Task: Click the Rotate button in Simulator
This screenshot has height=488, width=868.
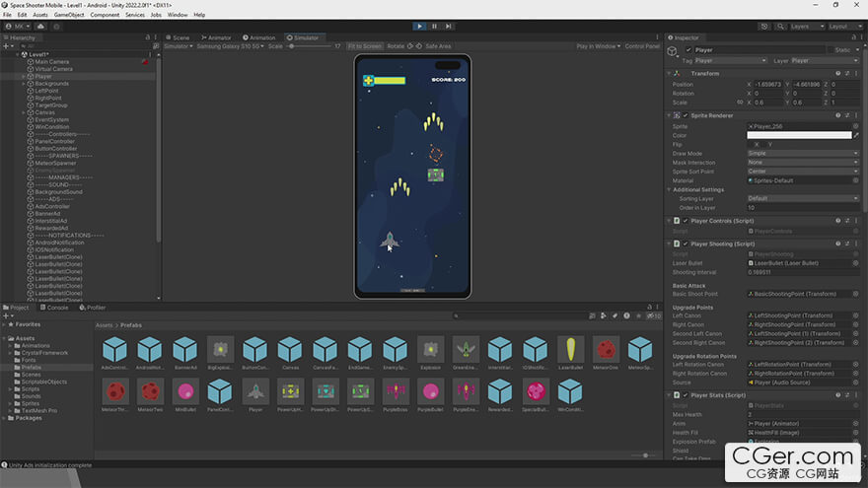Action: point(396,46)
